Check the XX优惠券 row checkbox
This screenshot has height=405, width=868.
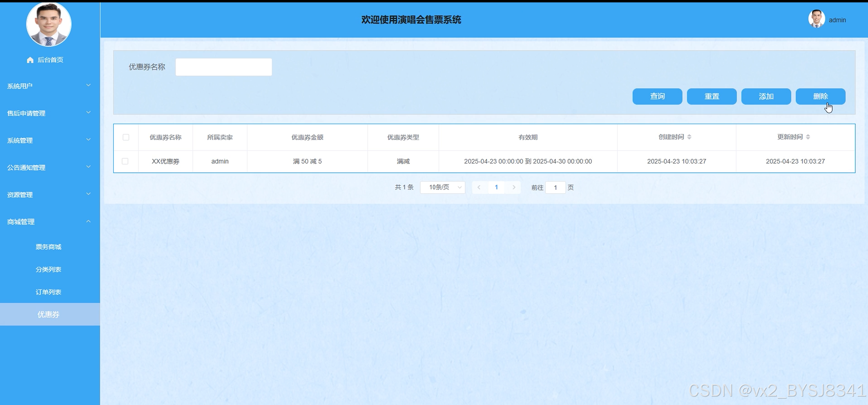coord(125,161)
